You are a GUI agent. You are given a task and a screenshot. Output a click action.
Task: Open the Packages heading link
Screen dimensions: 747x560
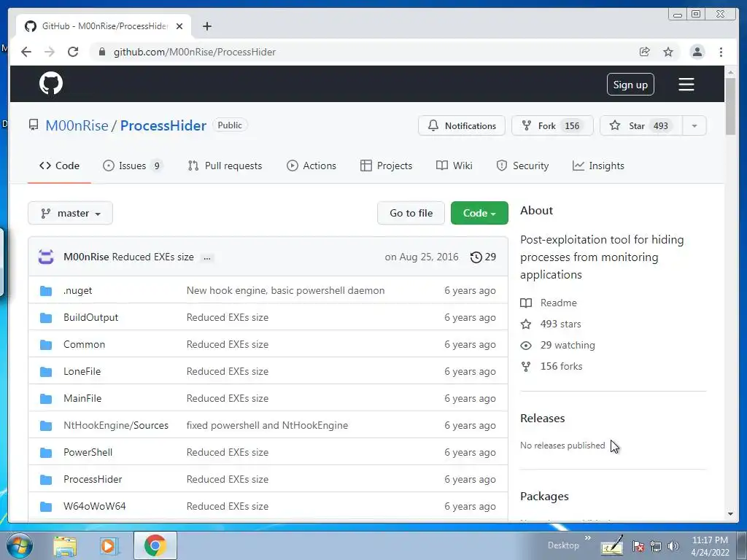coord(544,496)
